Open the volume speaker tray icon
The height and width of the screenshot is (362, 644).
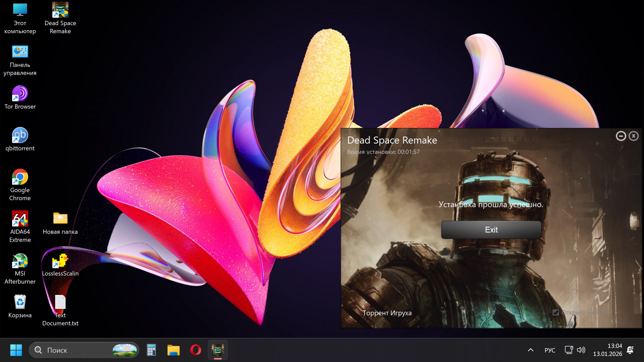click(581, 350)
